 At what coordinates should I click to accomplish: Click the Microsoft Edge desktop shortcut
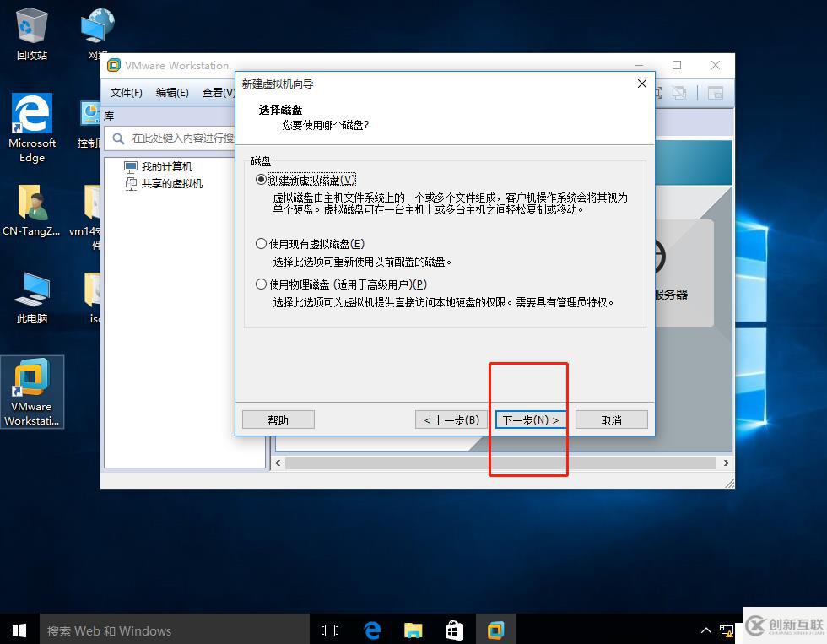tap(32, 127)
